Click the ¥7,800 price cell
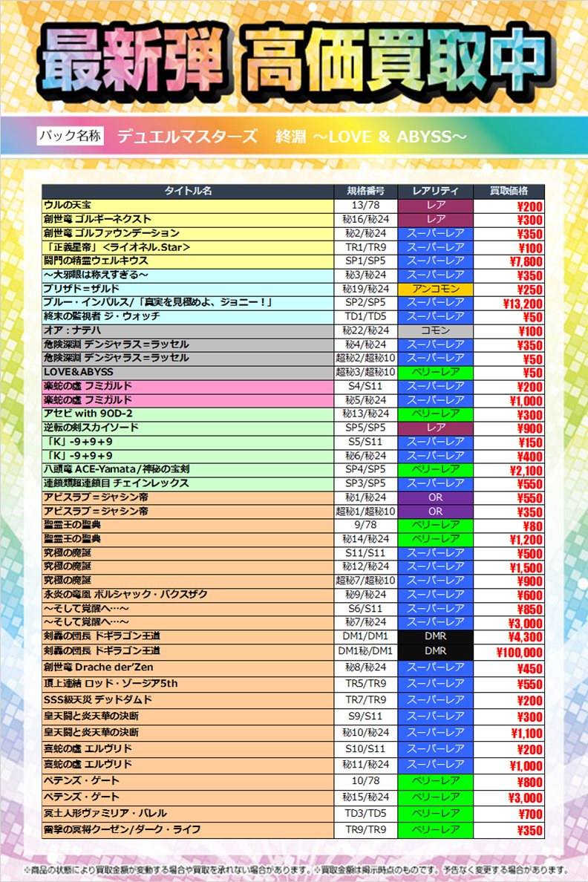 (509, 261)
